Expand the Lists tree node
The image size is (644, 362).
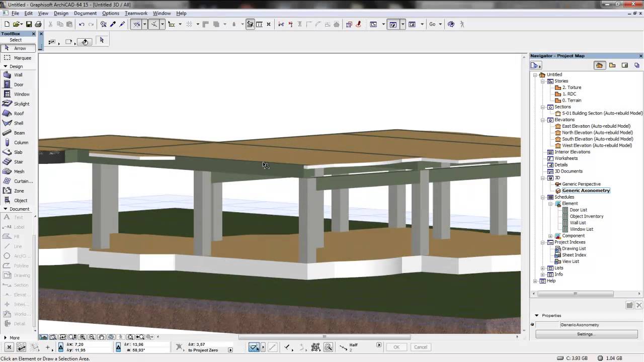tap(543, 268)
